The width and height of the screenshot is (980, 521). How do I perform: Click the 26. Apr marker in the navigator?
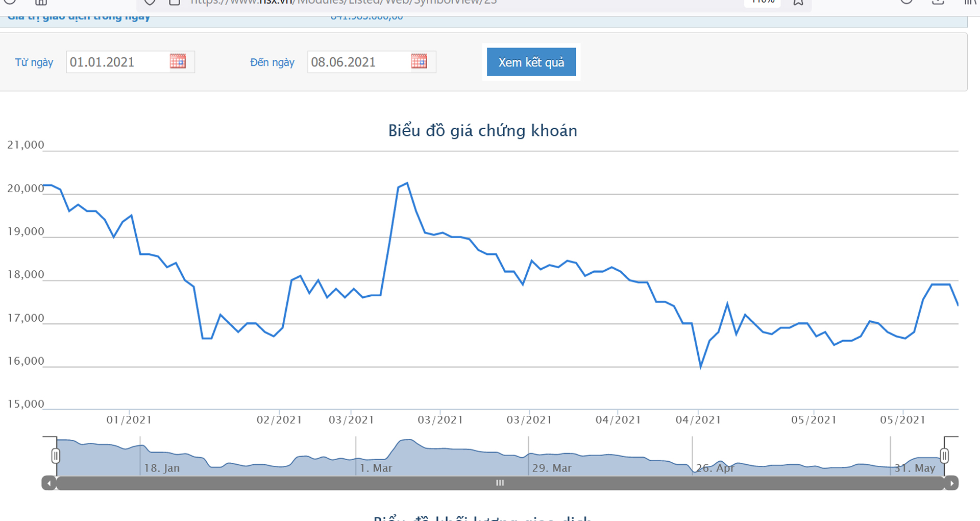715,468
